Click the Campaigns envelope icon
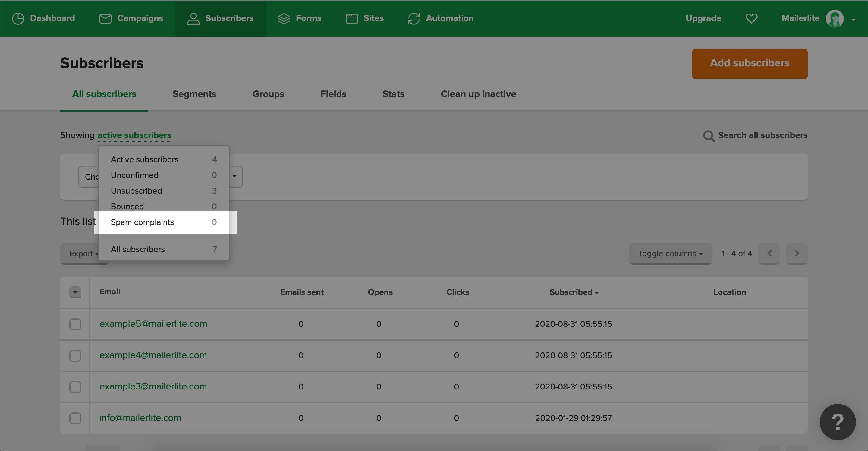 pyautogui.click(x=105, y=18)
